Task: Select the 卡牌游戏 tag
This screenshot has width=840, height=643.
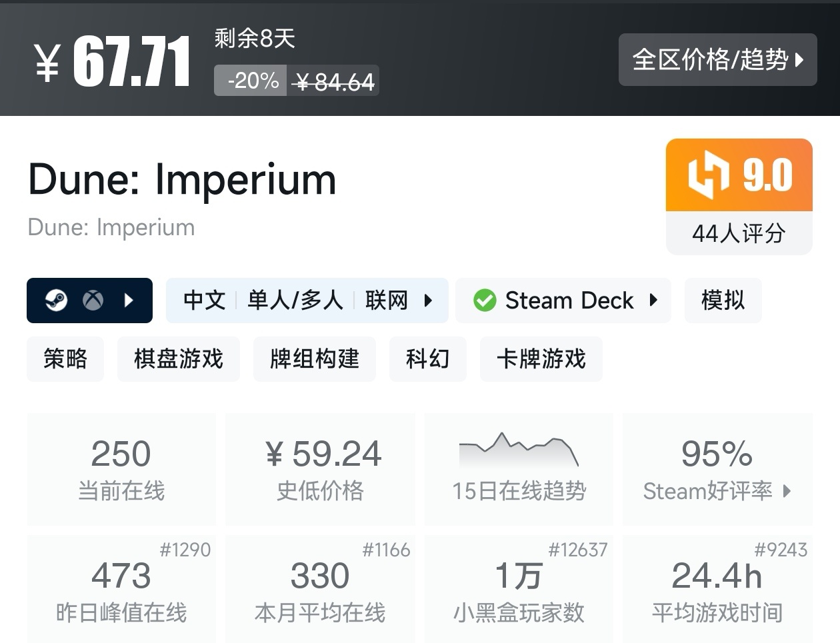Action: [541, 359]
